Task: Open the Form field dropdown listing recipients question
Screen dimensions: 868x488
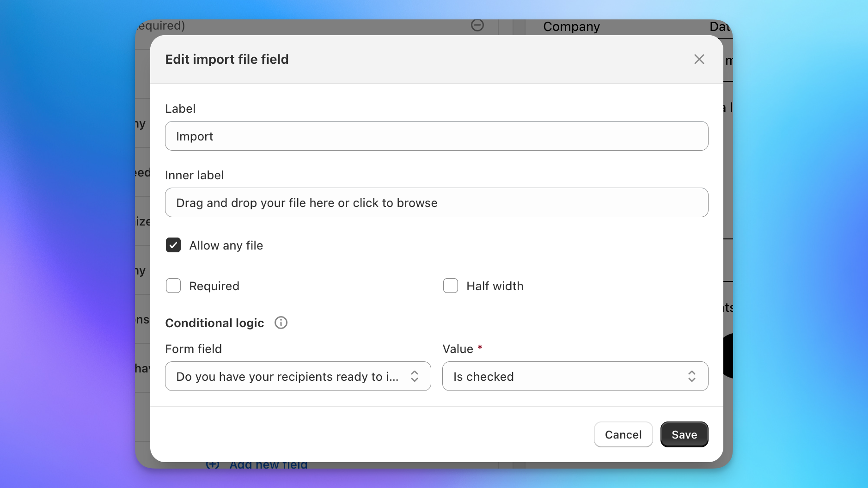Action: pyautogui.click(x=298, y=376)
